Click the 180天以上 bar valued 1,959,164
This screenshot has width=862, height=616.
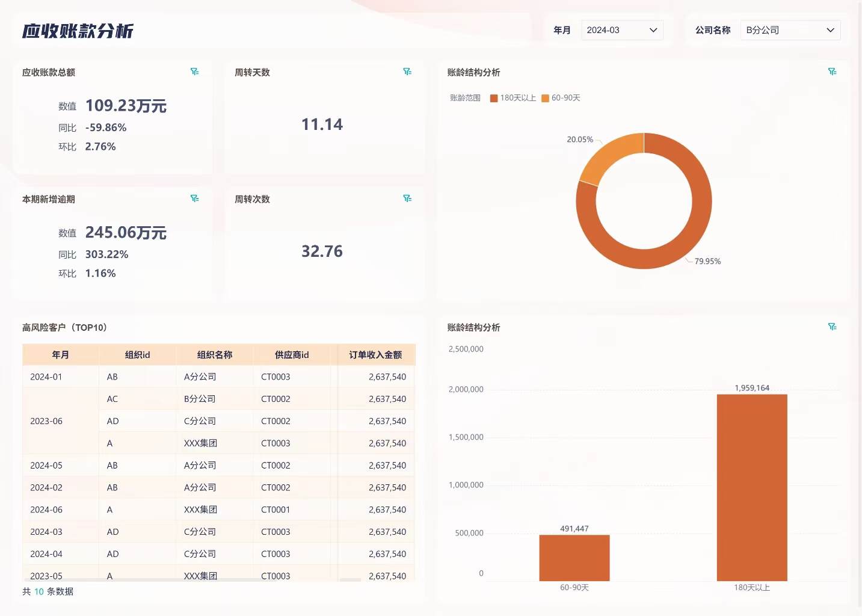tap(751, 487)
